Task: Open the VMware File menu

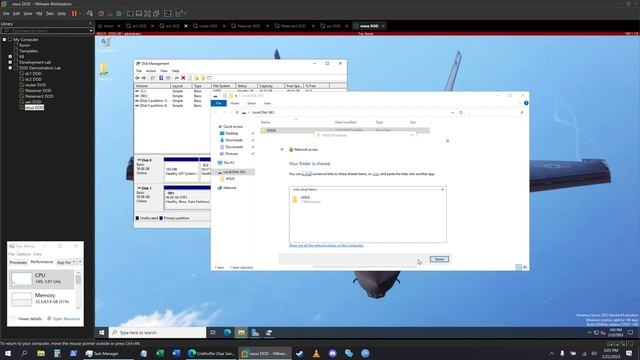Action: pyautogui.click(x=6, y=13)
